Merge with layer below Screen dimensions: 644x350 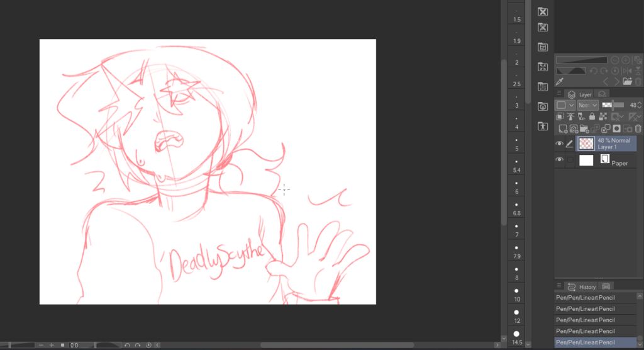pos(606,128)
